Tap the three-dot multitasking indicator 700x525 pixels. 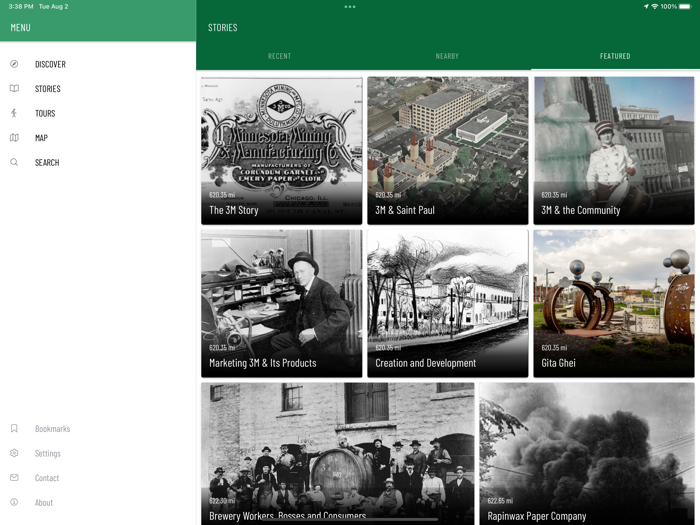[x=350, y=7]
